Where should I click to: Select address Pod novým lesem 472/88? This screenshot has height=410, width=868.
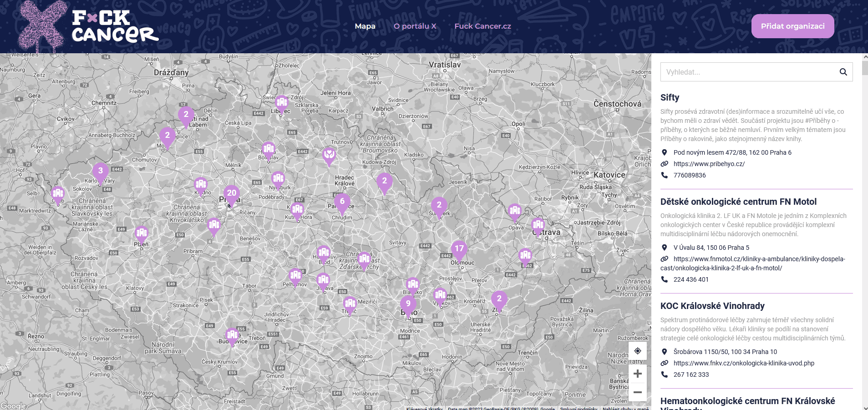click(x=732, y=152)
